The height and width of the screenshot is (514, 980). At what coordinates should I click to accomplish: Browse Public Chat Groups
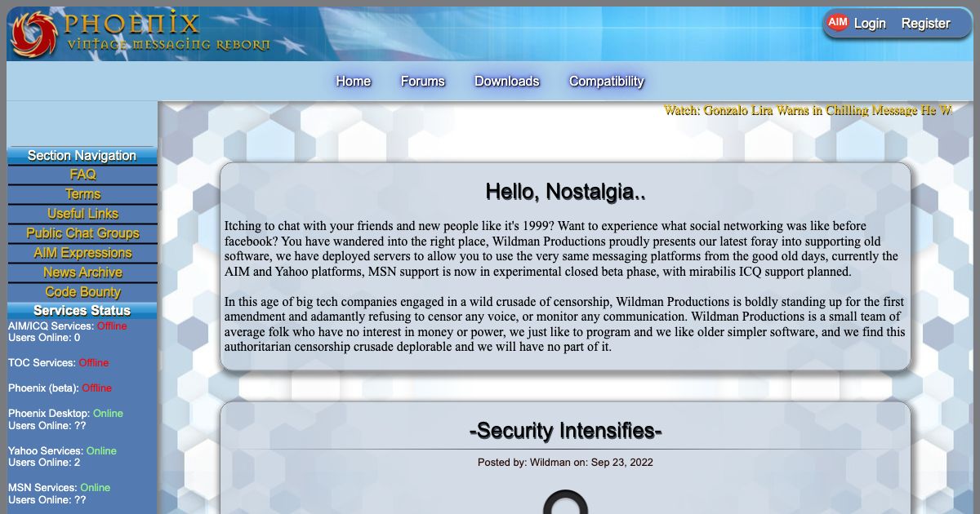click(82, 233)
